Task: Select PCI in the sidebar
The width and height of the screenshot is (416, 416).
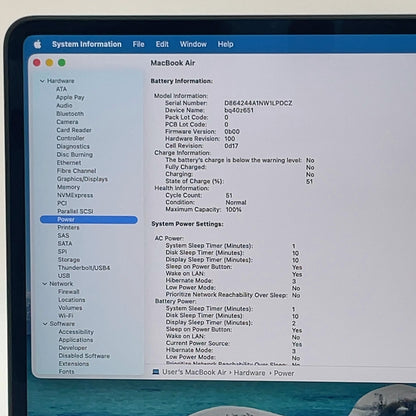Action: 62,203
